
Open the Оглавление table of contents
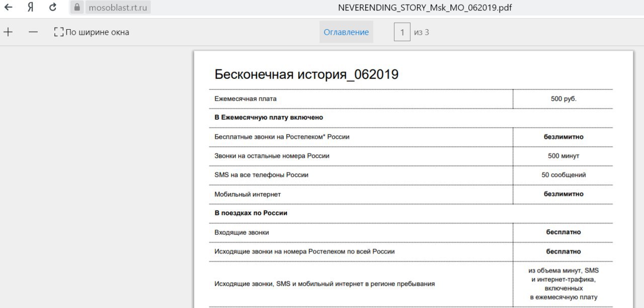pyautogui.click(x=346, y=32)
